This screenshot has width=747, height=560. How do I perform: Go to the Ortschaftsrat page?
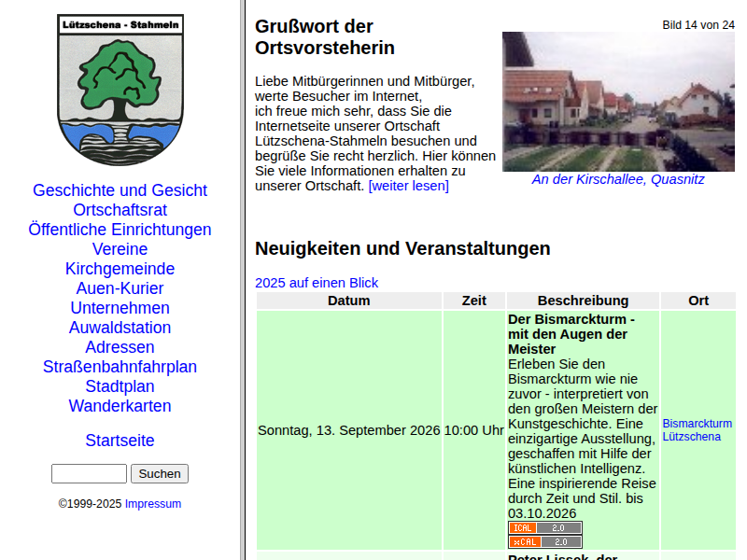coord(120,209)
